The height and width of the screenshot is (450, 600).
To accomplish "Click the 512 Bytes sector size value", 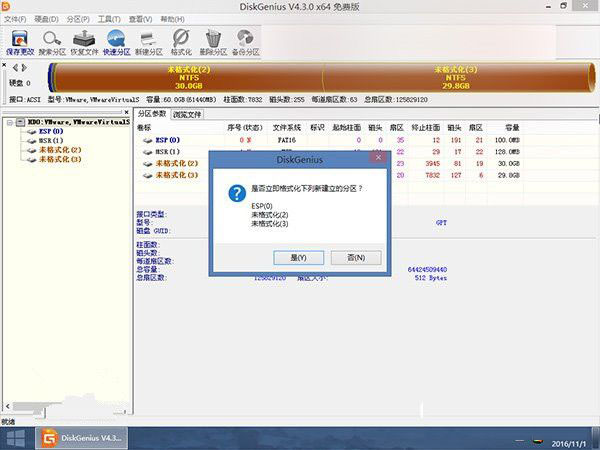I will click(x=431, y=278).
